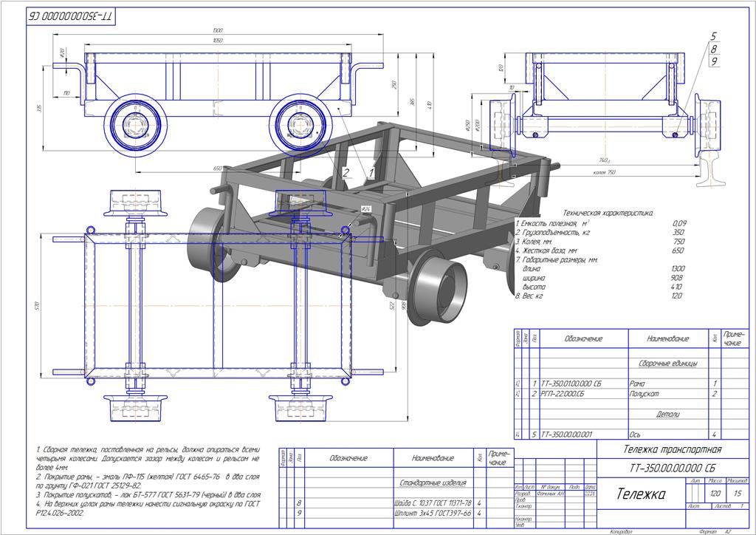The width and height of the screenshot is (756, 535).
Task: Select the drawing name Тележка транспортная
Action: [673, 449]
